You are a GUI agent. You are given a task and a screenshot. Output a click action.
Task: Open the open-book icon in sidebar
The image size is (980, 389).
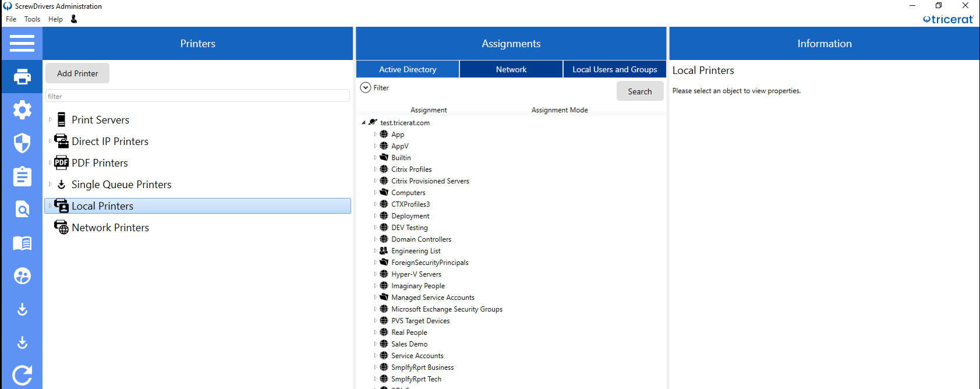tap(22, 243)
